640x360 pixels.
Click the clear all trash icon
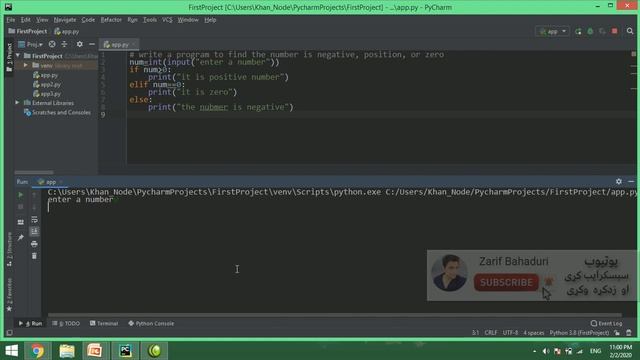pos(34,256)
